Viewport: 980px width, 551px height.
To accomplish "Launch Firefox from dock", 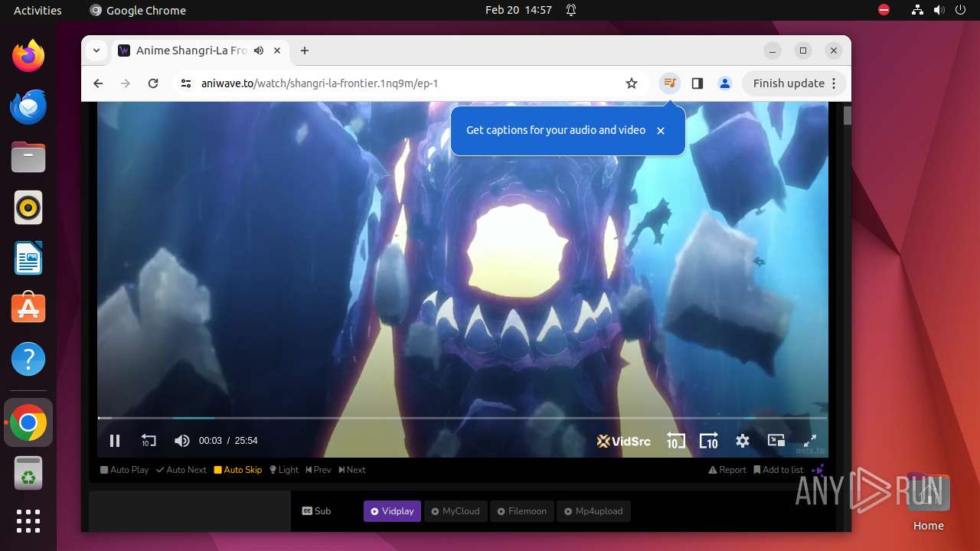I will (28, 56).
